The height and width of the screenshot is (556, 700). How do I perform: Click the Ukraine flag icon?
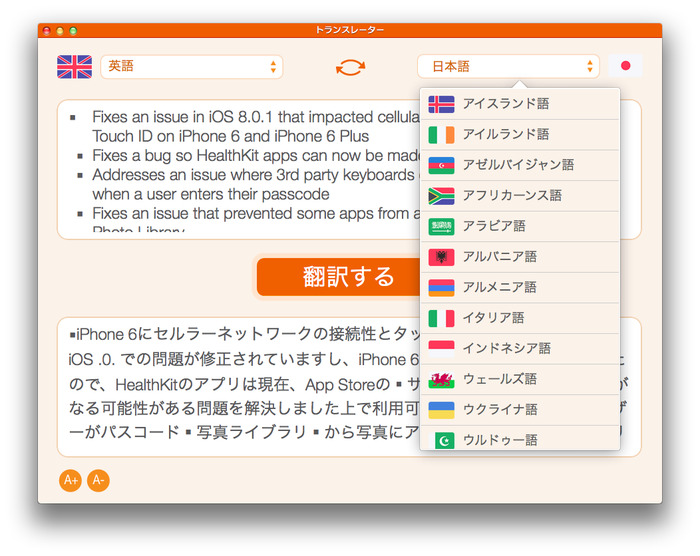(x=441, y=410)
